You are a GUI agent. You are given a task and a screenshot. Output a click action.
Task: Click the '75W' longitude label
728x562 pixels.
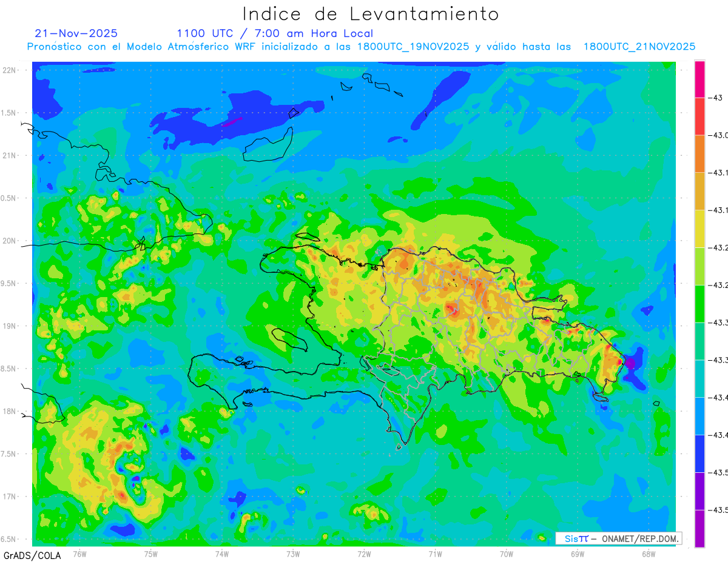151,554
